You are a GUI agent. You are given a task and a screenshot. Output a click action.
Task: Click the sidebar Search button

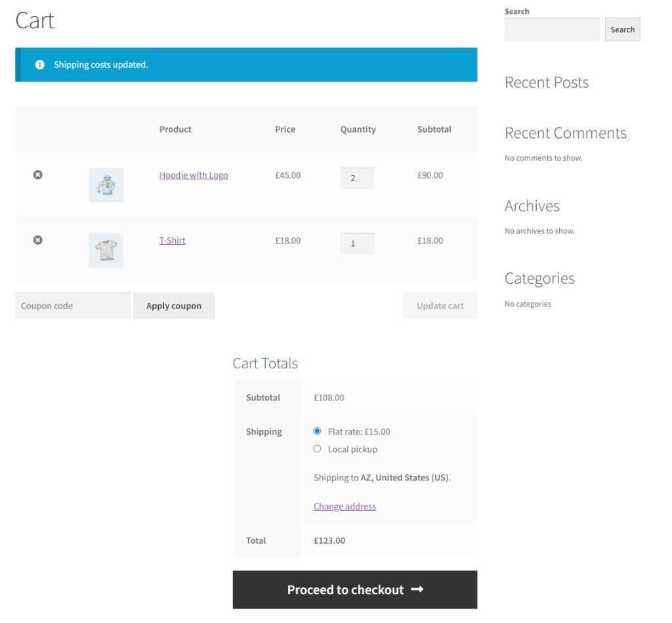(622, 30)
